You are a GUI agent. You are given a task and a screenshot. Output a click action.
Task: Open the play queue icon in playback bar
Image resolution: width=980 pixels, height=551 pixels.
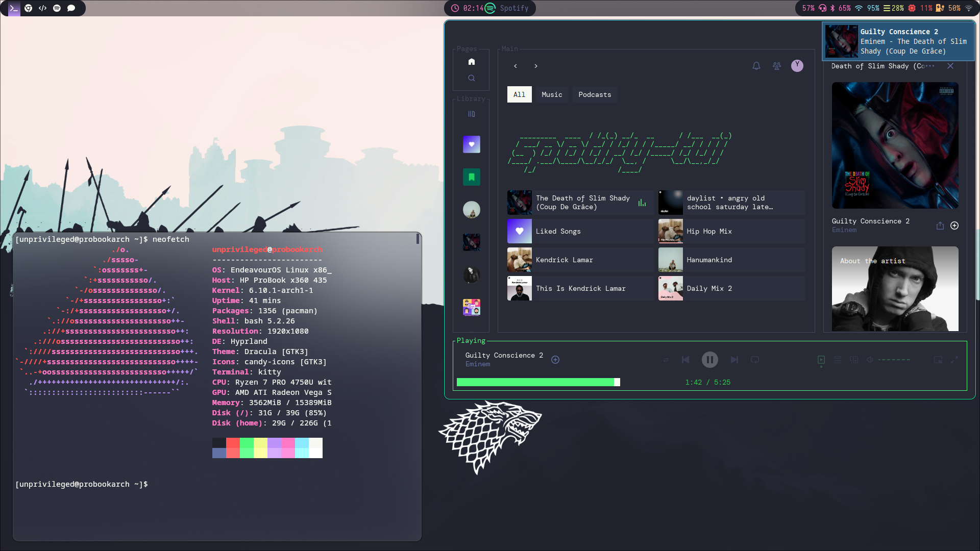pos(837,360)
